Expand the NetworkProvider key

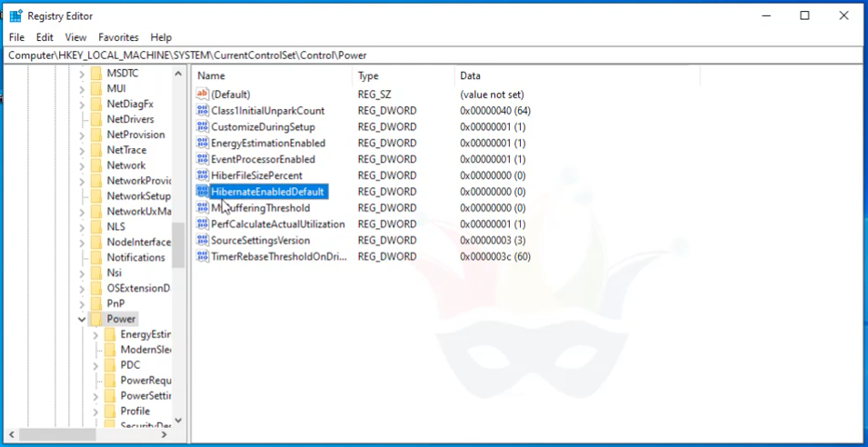point(82,181)
